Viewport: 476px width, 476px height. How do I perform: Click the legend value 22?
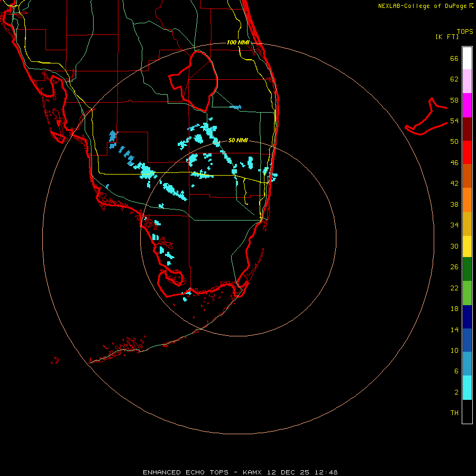point(454,288)
